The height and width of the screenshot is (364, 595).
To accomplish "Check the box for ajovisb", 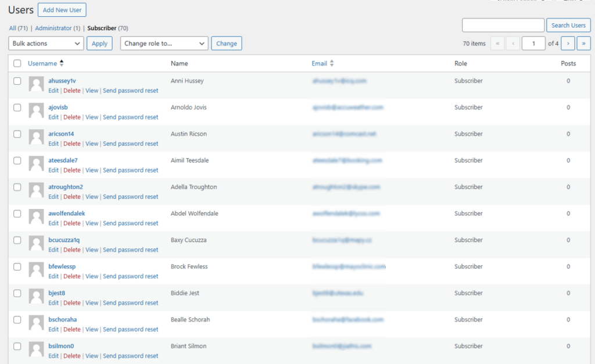I will click(x=17, y=107).
